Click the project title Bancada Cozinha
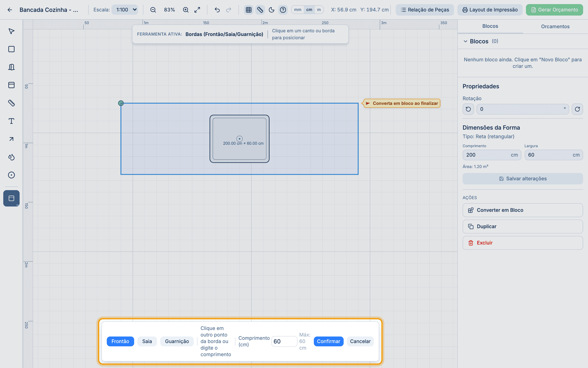The width and height of the screenshot is (588, 368). coord(49,10)
